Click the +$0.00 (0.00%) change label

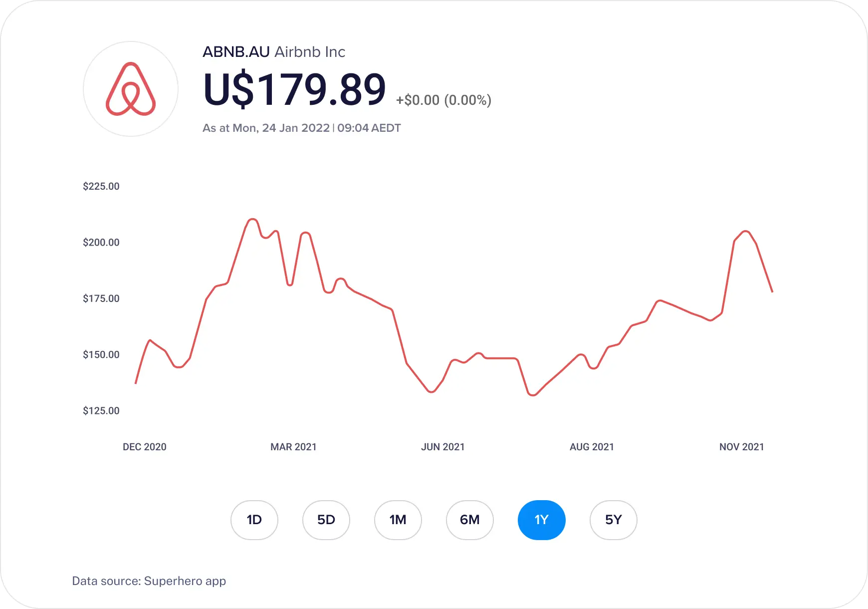coord(443,100)
